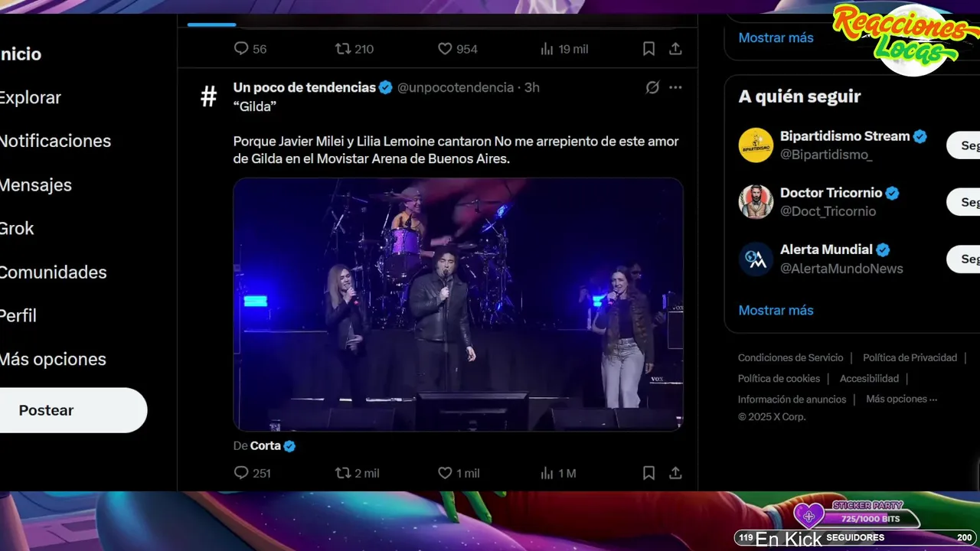Click the verified badge next to Un poco de tendencias
Screen dimensions: 980x551
click(386, 87)
